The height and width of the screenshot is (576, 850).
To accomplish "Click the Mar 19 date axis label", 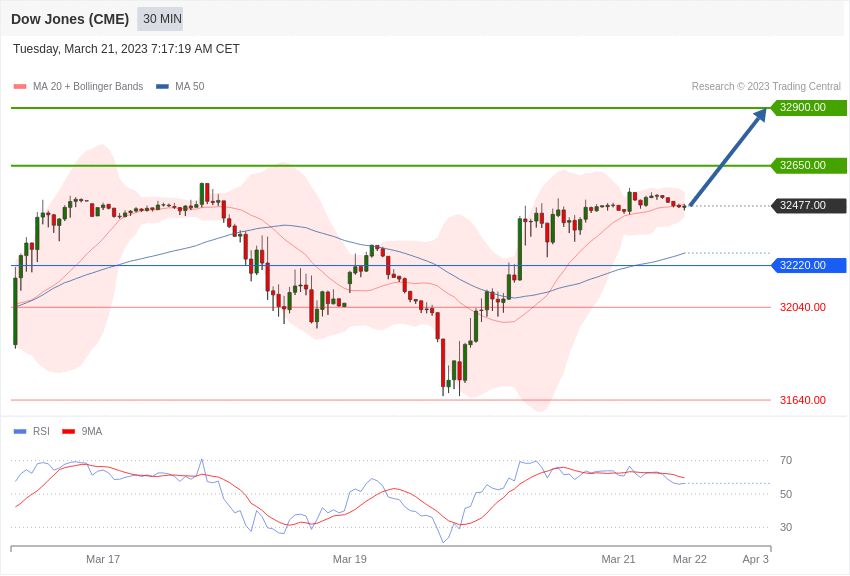I will click(x=350, y=559).
